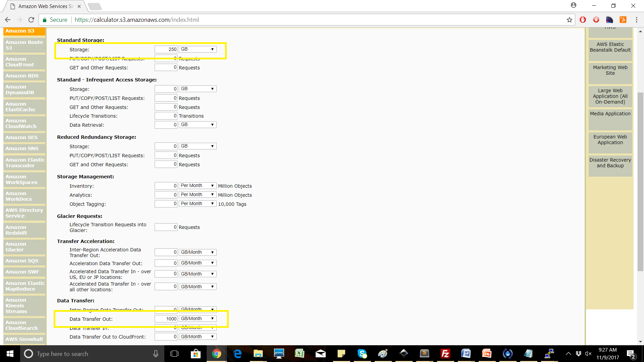Load Marketing Web Site sample

(610, 70)
